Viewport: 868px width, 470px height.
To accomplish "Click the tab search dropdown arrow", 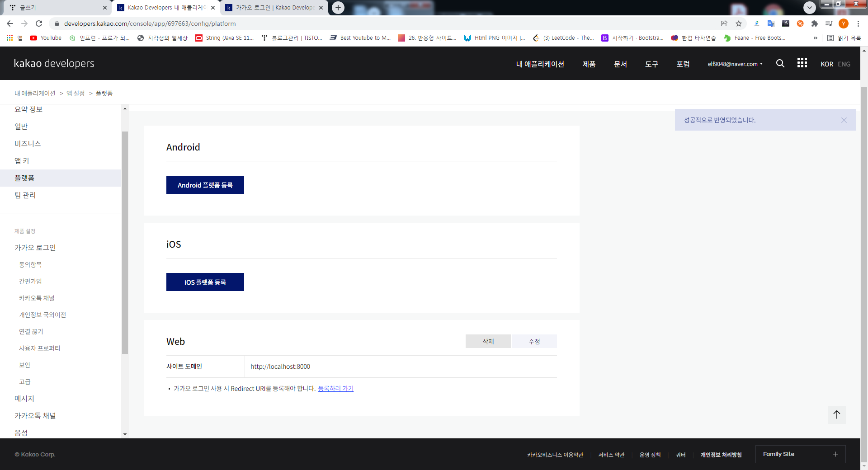I will click(x=810, y=8).
